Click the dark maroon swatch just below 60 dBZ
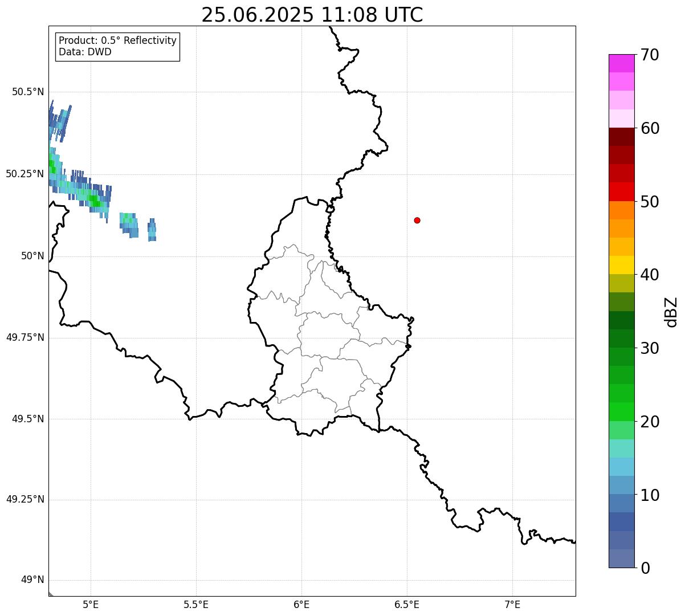The height and width of the screenshot is (616, 685). click(x=621, y=137)
